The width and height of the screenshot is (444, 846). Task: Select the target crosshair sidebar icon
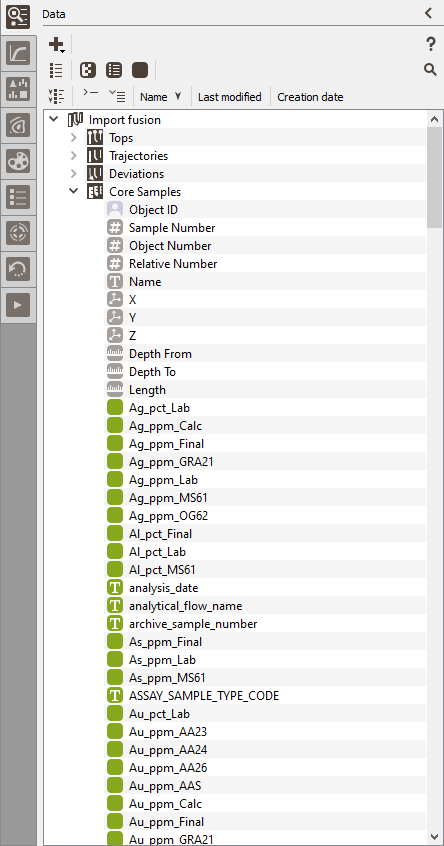tap(18, 233)
